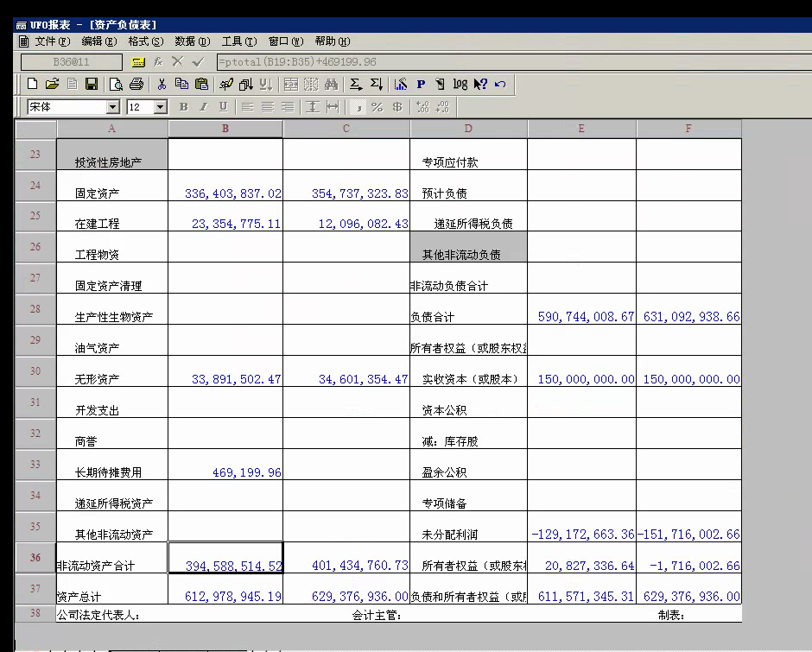Select the 未分配利润 label cell

(468, 527)
